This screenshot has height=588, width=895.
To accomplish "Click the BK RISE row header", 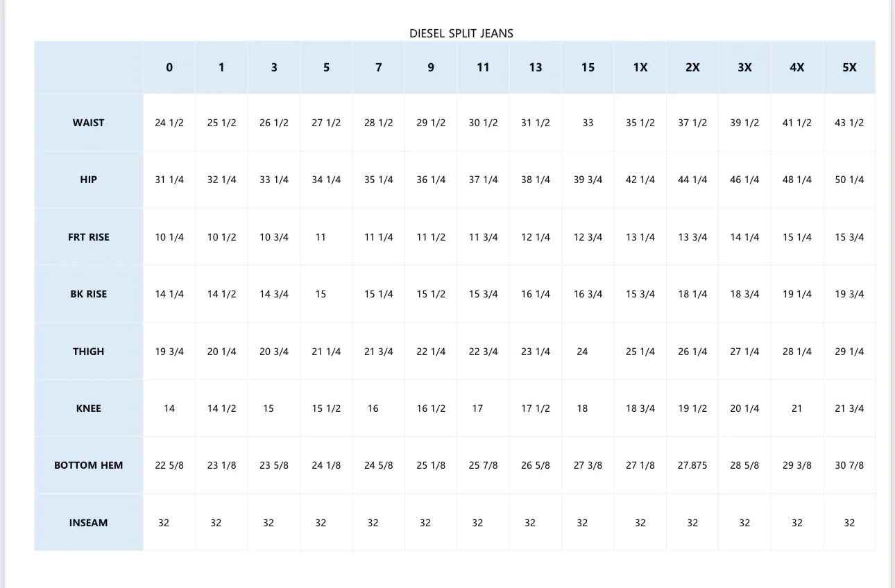I will (88, 294).
